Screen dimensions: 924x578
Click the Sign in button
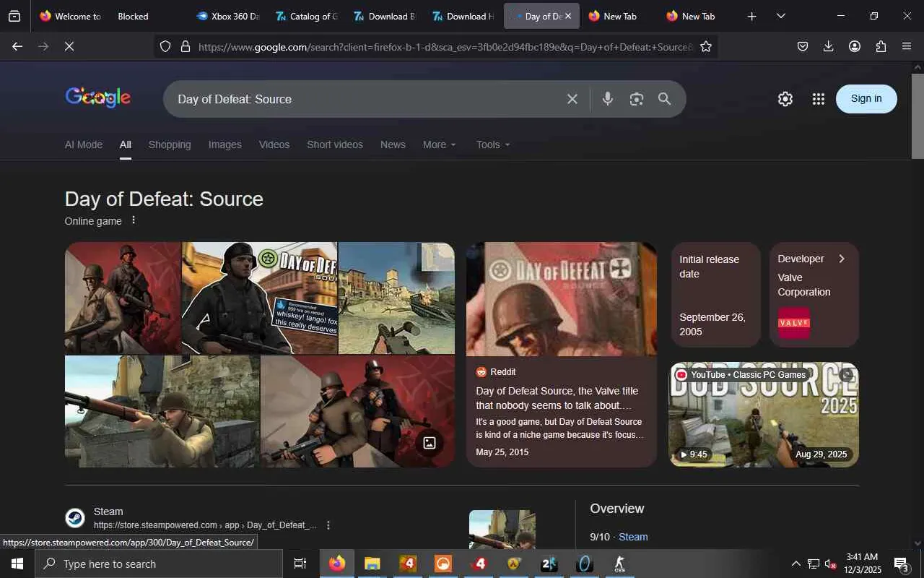tap(866, 99)
